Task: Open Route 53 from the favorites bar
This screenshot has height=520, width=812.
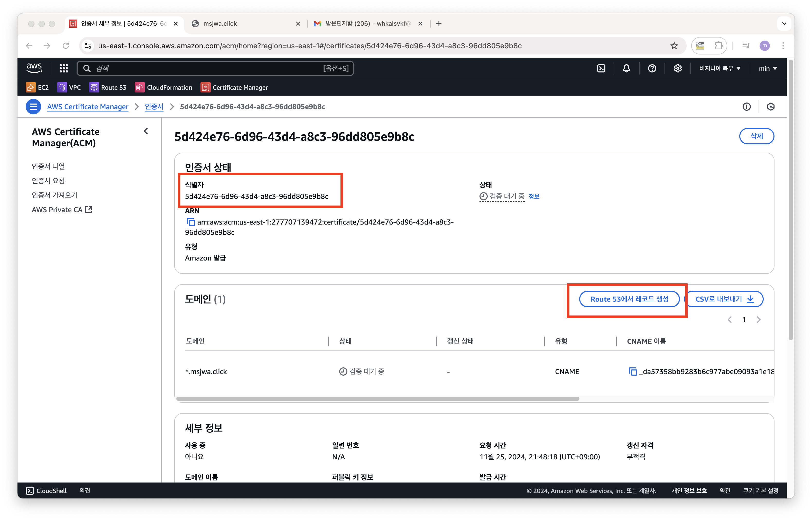Action: (108, 87)
